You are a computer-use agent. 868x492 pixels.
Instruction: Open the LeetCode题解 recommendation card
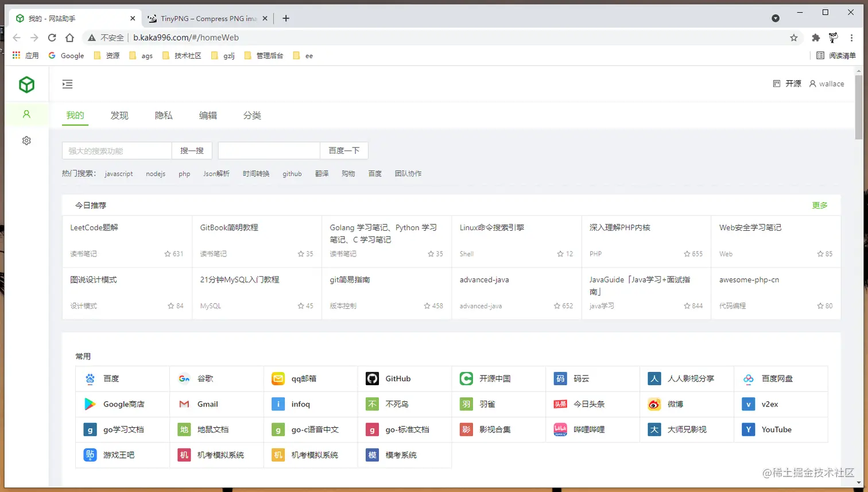pos(127,242)
